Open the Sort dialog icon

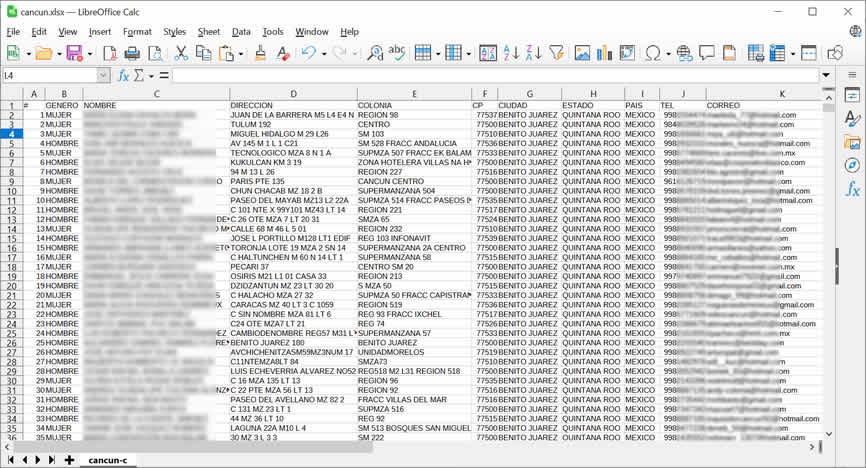pos(488,53)
